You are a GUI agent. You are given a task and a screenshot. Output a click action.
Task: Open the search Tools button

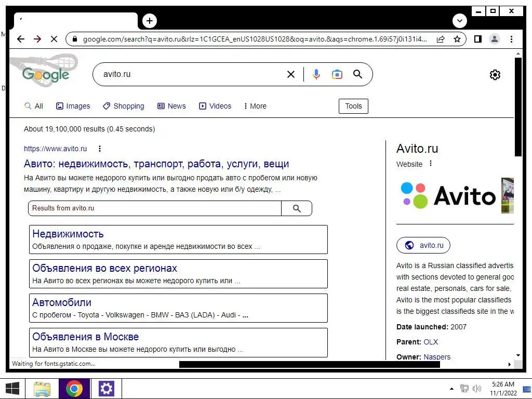pos(353,106)
